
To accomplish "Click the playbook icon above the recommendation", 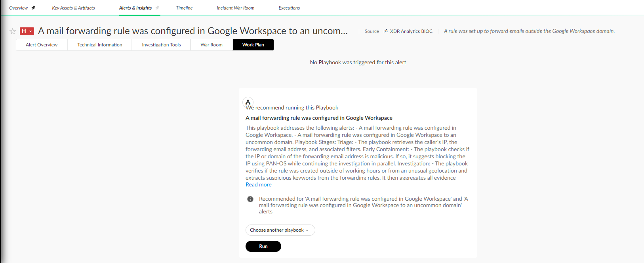I will point(248,102).
